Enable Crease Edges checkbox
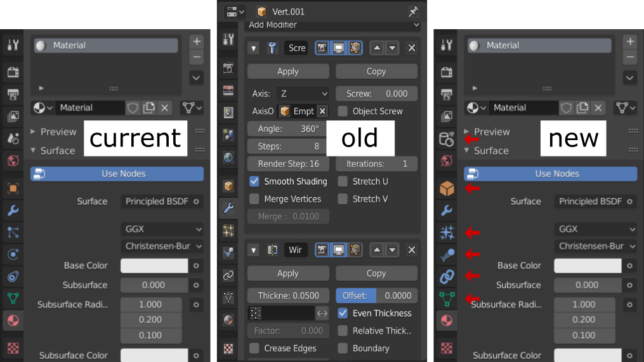The width and height of the screenshot is (644, 362). pyautogui.click(x=254, y=348)
